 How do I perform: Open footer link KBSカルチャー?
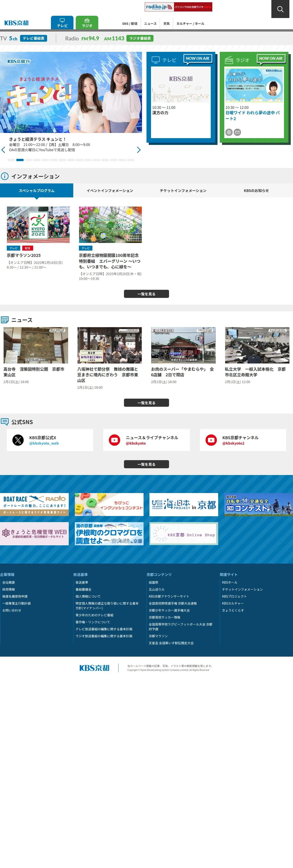233,603
